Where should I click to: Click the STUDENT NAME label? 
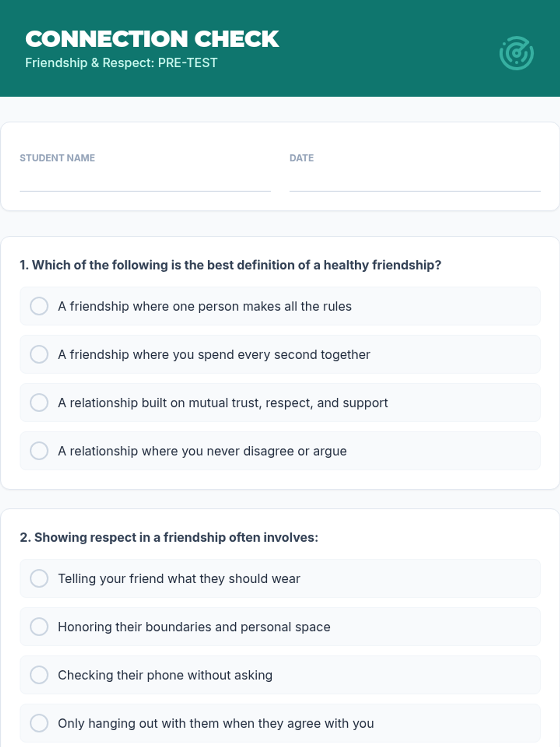[x=57, y=158]
